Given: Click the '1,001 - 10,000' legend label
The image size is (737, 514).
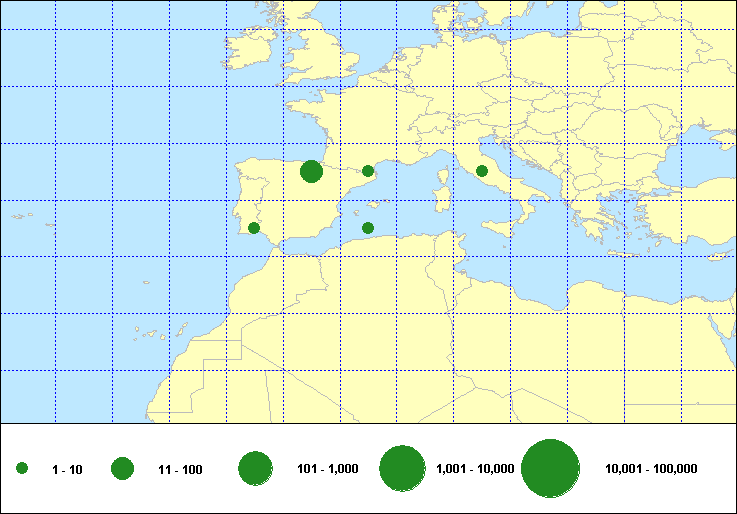Looking at the screenshot, I should tap(475, 469).
